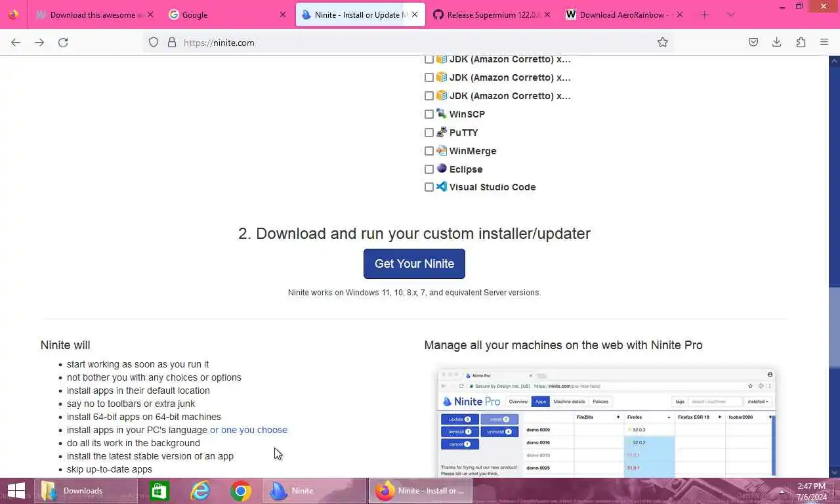Click the page's vertical scrollbar thumb
The height and width of the screenshot is (504, 840).
[834, 329]
